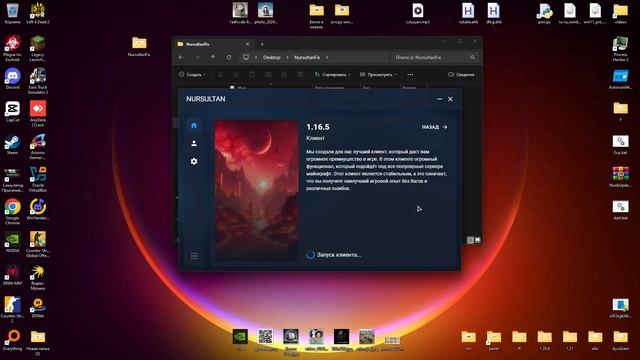Viewport: 640px width, 360px height.
Task: Select the red planet client thumbnail
Action: click(x=257, y=190)
